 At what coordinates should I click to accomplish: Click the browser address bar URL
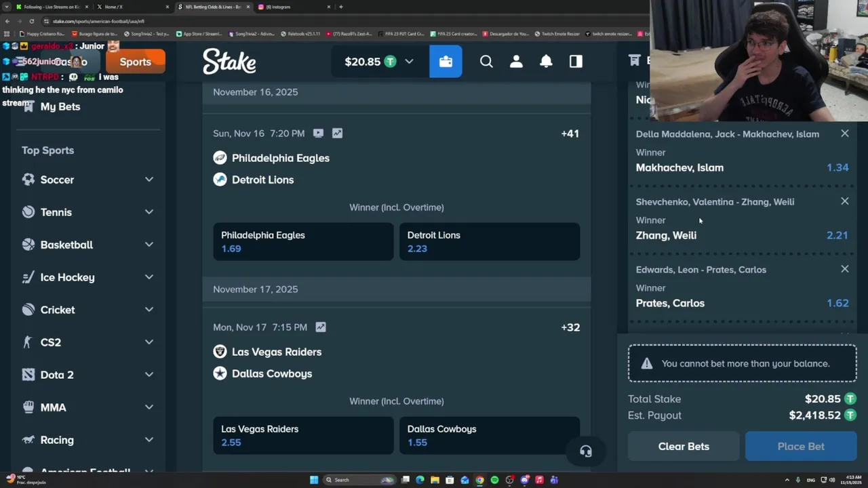coord(99,21)
